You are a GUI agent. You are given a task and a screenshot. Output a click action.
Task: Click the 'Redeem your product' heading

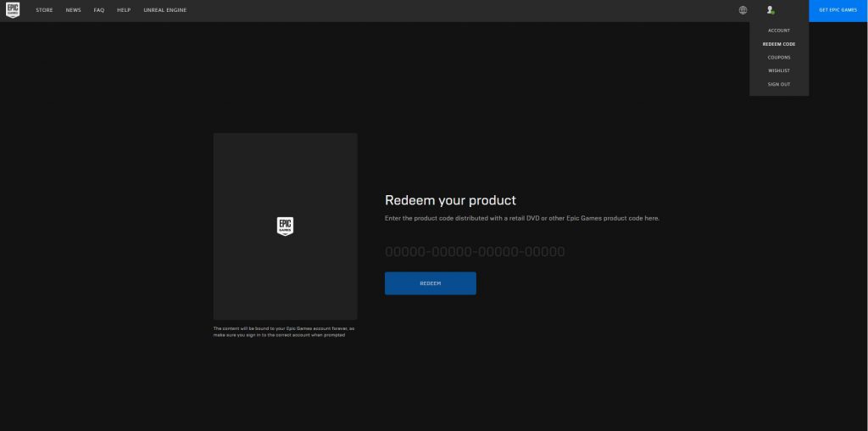point(450,200)
